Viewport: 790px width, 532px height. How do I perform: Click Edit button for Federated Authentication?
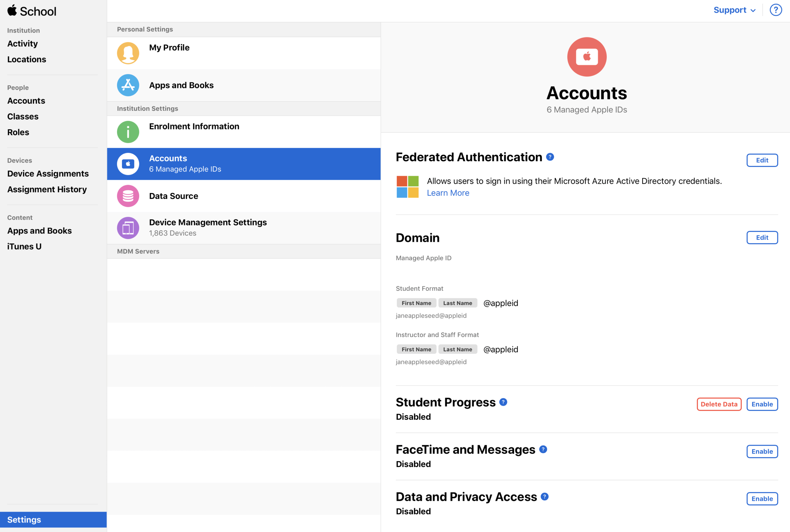click(x=762, y=160)
